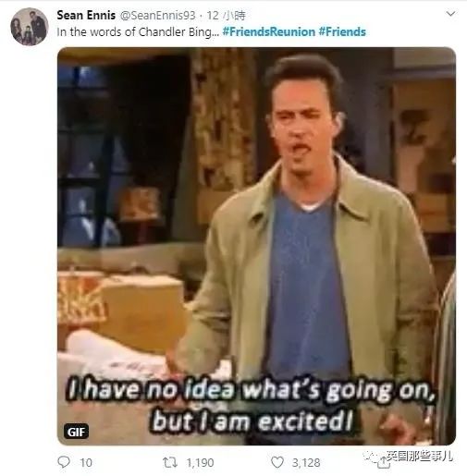
Task: Click the tweet text about Chandler Bing
Action: pyautogui.click(x=138, y=31)
